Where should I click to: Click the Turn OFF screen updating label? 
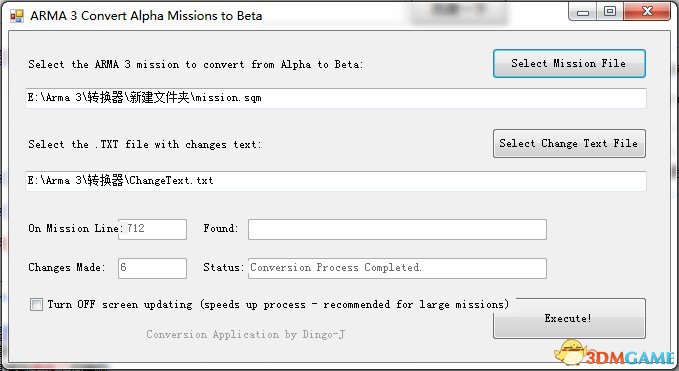[278, 304]
